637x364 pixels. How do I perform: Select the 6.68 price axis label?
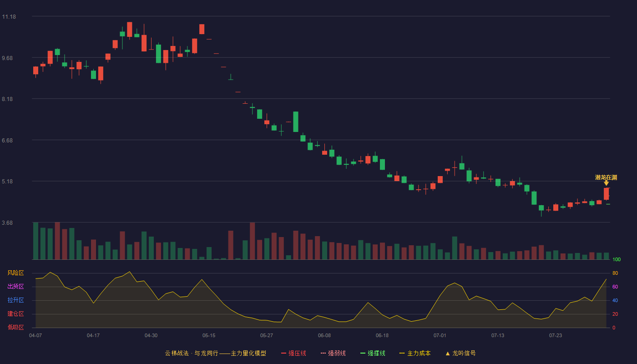pos(7,141)
